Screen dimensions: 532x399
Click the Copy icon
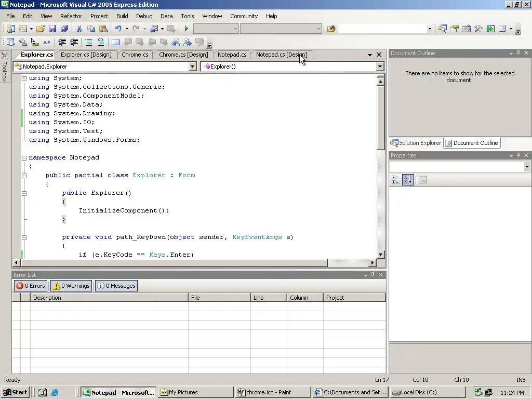click(x=91, y=29)
